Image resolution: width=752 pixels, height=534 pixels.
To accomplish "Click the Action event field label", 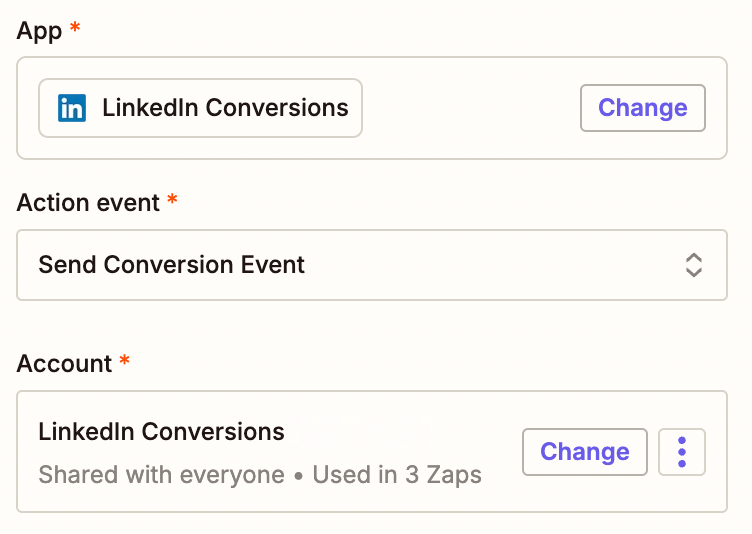I will (88, 202).
